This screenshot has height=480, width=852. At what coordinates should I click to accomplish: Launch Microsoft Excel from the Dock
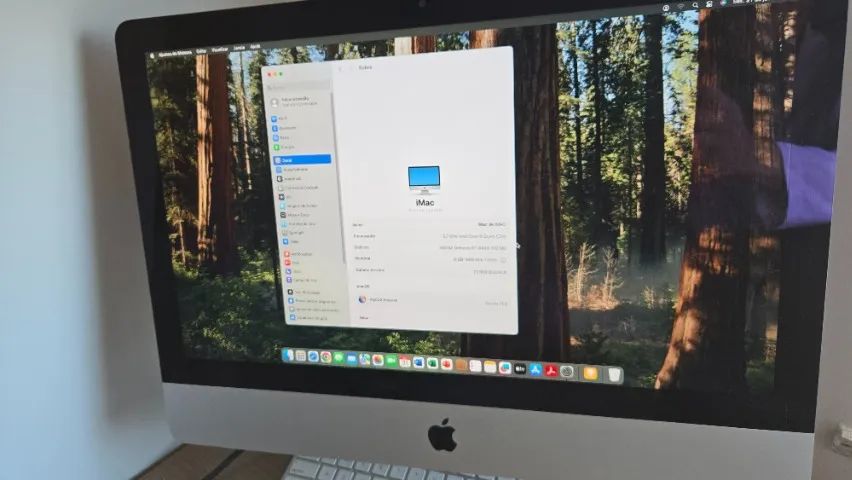pyautogui.click(x=433, y=363)
